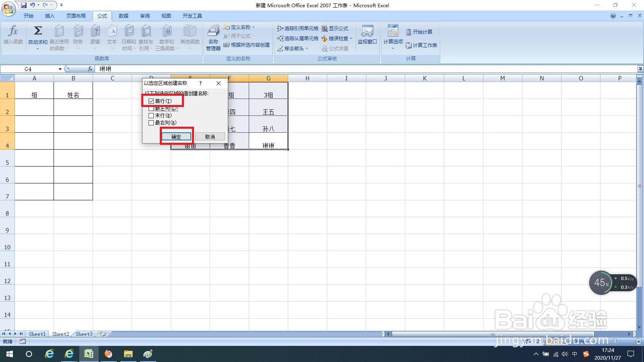Open Recently Used functions (最近使用的函数)
644x362 pixels.
(59, 37)
